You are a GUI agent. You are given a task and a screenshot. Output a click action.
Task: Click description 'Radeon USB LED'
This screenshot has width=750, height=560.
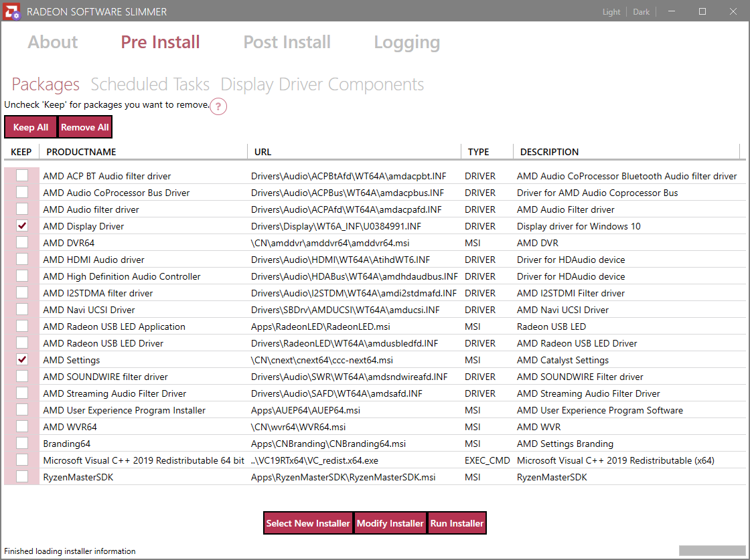point(551,326)
